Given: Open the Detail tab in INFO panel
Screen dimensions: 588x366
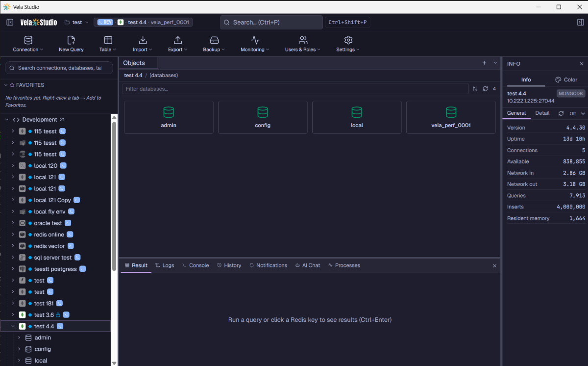Looking at the screenshot, I should pyautogui.click(x=542, y=113).
